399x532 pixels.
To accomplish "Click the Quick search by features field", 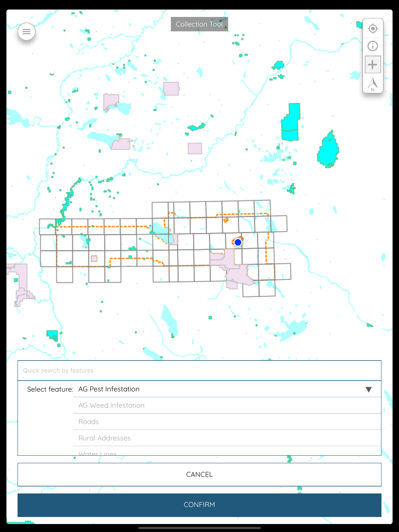I will [x=199, y=370].
